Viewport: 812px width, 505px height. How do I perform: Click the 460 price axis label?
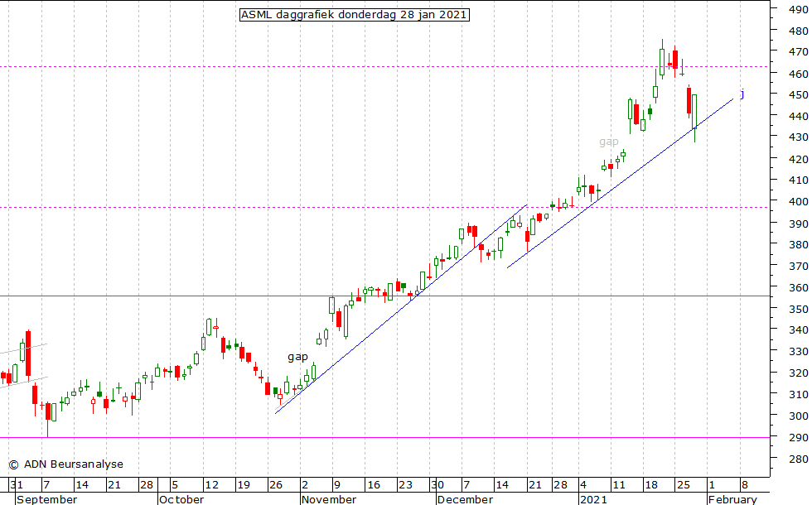coord(799,74)
